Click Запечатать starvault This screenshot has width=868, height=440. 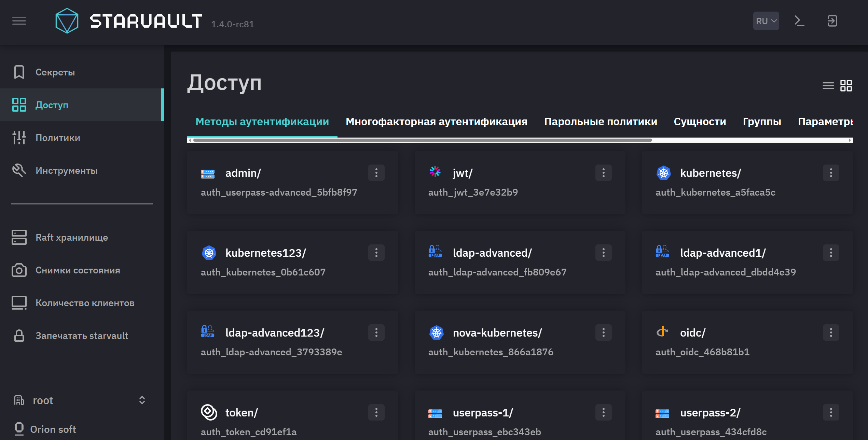82,336
